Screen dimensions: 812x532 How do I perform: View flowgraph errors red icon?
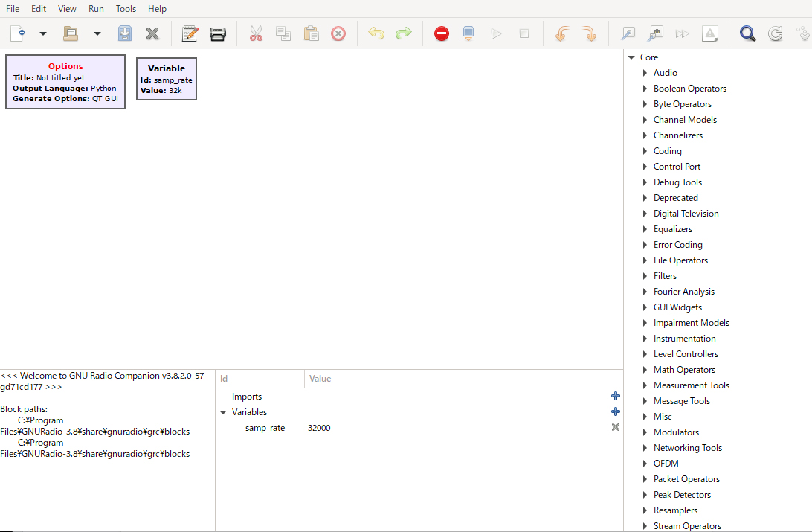click(442, 33)
